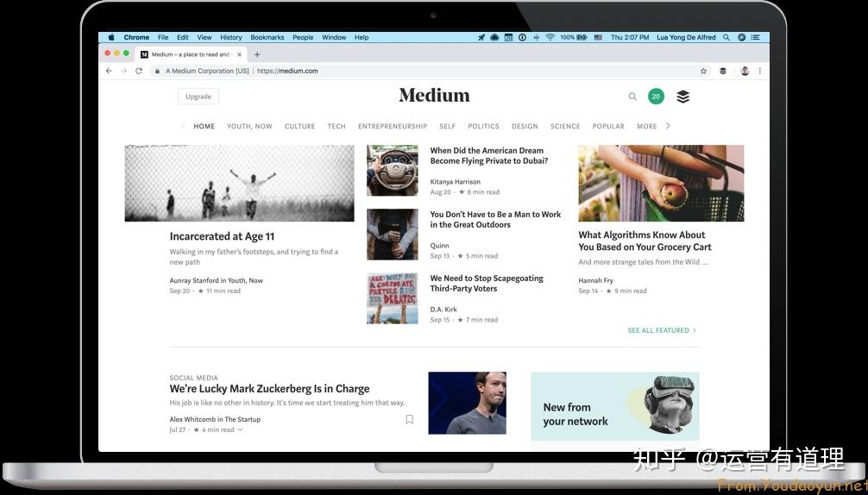Reload the page with the refresh icon
This screenshot has height=495, width=868.
tap(139, 71)
